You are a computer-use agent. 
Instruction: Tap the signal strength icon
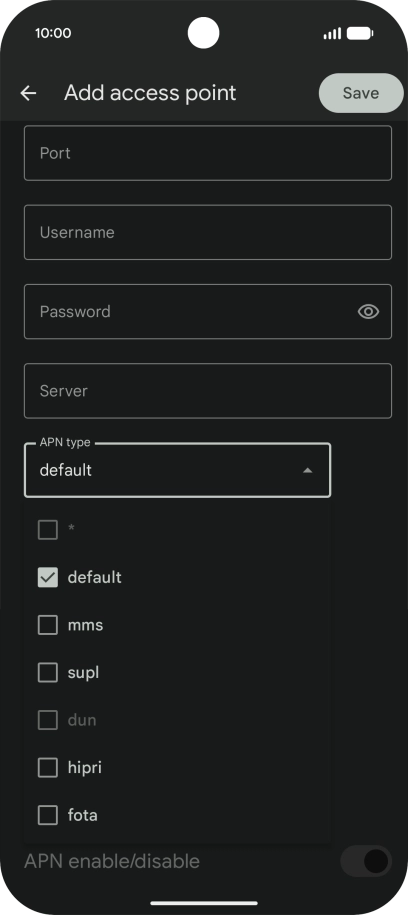(x=332, y=33)
